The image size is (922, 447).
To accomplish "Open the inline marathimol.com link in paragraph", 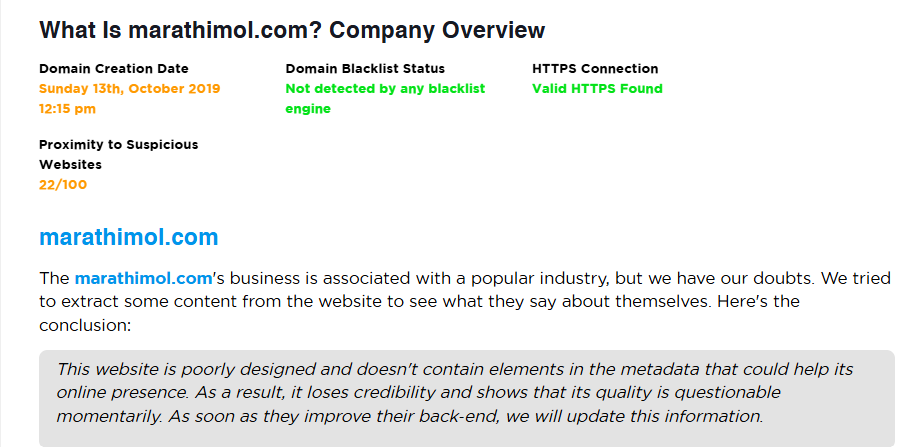I will tap(143, 278).
